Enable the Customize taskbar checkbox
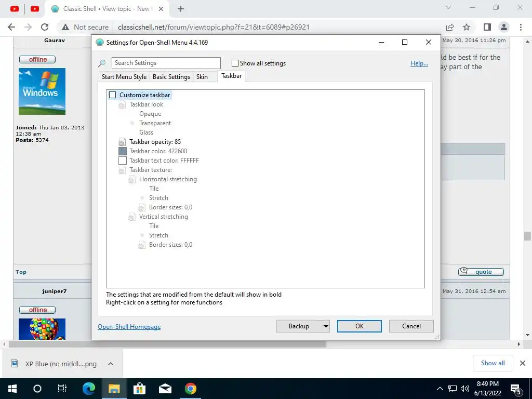 point(112,95)
